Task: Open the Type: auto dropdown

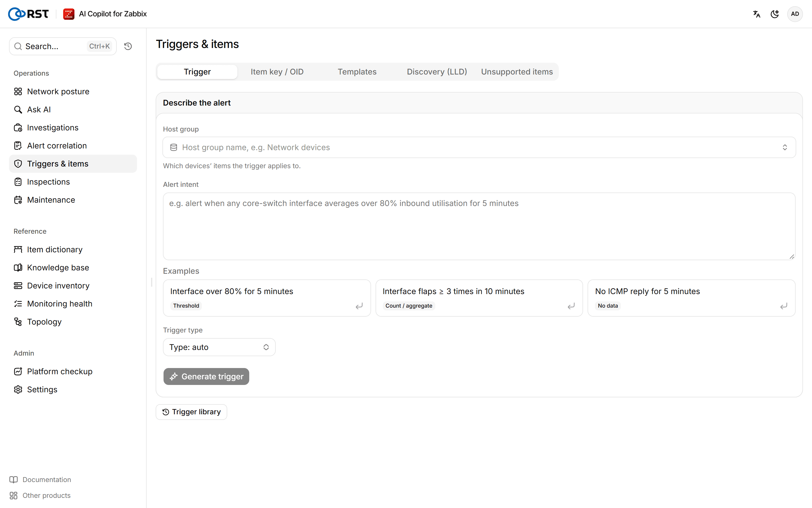Action: (219, 347)
